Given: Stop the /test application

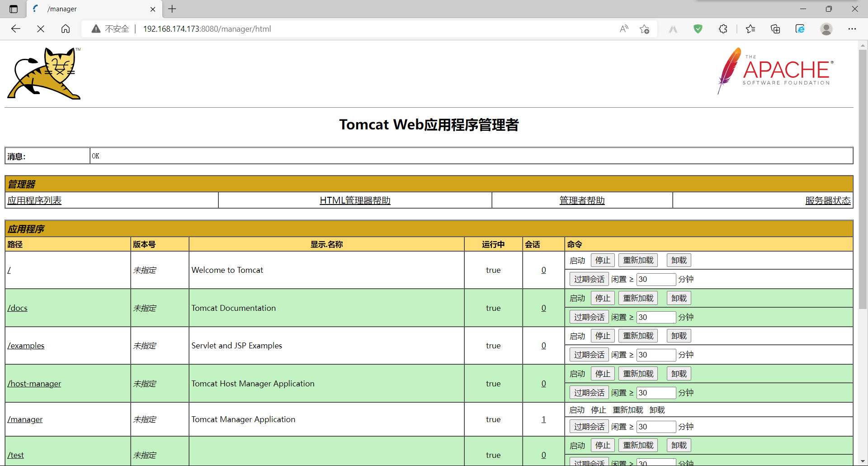Looking at the screenshot, I should click(603, 446).
